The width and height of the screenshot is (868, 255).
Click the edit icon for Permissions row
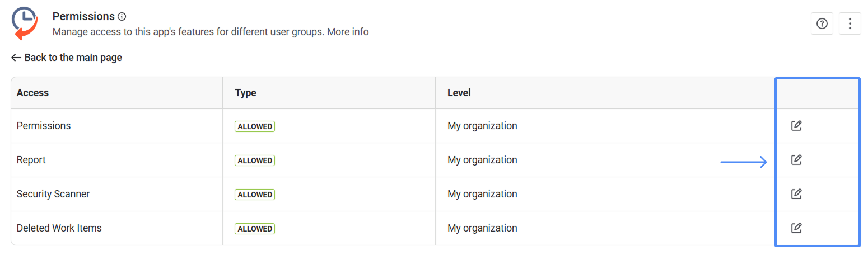point(796,126)
